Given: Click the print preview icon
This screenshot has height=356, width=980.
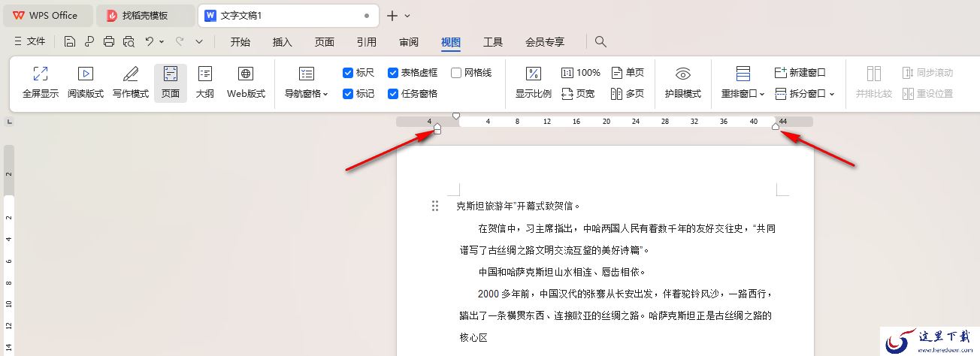Looking at the screenshot, I should click(x=129, y=41).
